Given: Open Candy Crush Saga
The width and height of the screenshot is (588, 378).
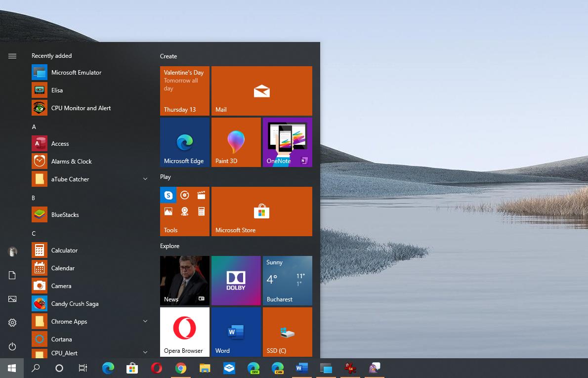Looking at the screenshot, I should [90, 304].
